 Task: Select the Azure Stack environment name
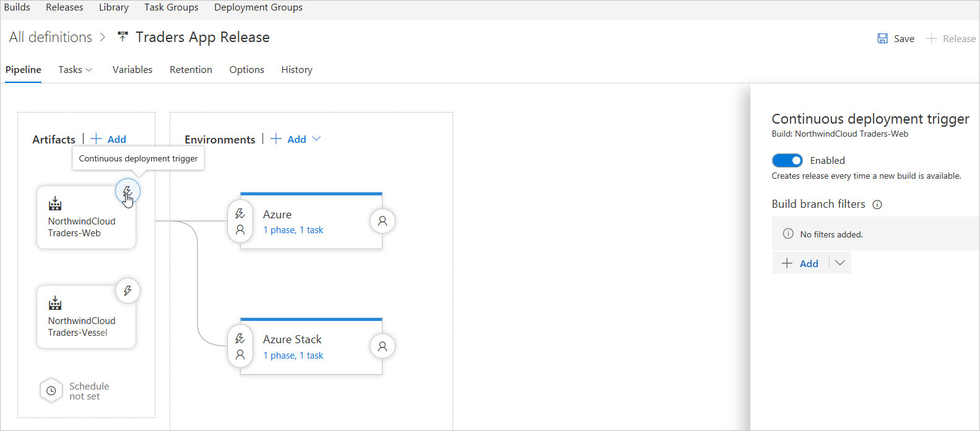click(292, 339)
